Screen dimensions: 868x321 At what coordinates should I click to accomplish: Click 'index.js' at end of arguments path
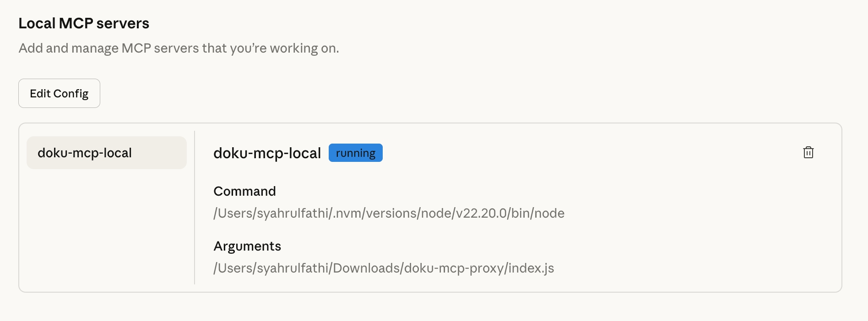coord(531,268)
